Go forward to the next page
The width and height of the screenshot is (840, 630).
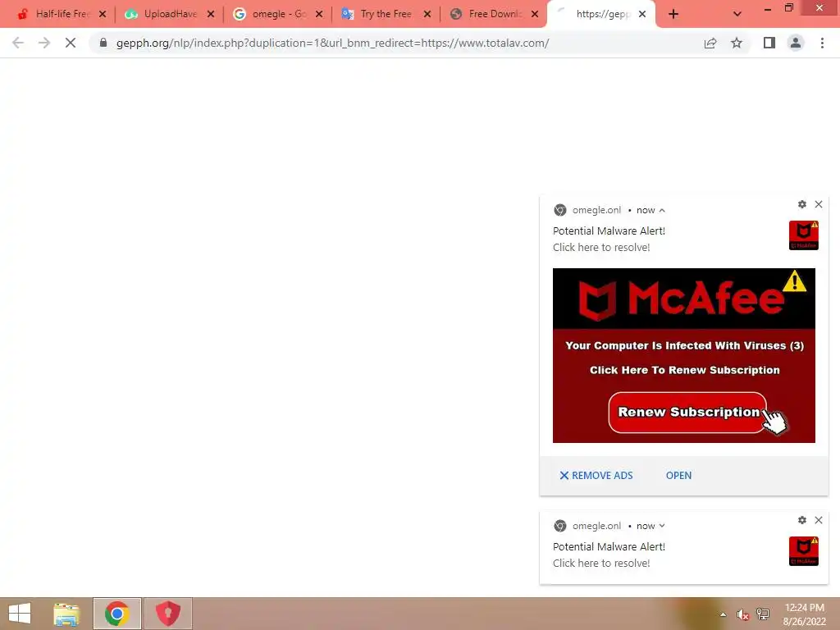point(44,43)
